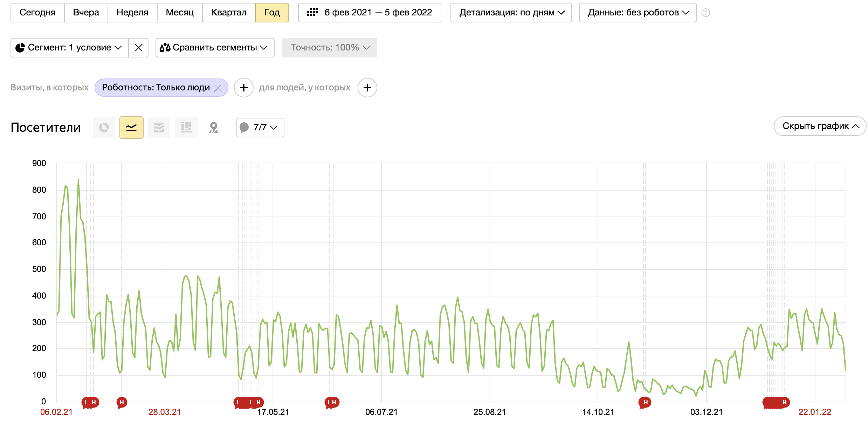The height and width of the screenshot is (438, 868).
Task: Expand 'Детализация: по дням' dropdown
Action: coord(511,13)
